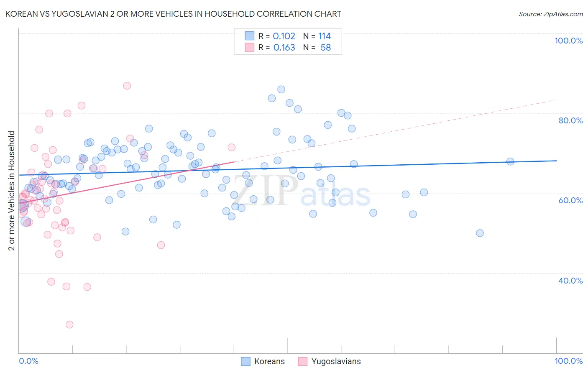Click the pink swatch beside R = 0.163
The image size is (588, 373).
(x=249, y=47)
